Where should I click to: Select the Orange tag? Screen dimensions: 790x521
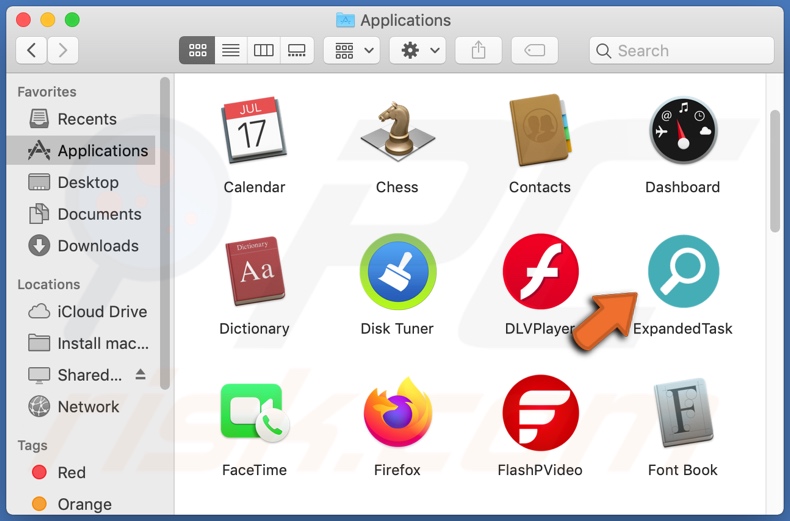[x=81, y=504]
